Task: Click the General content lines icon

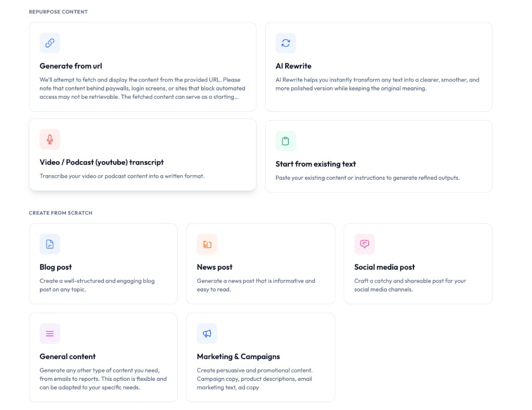Action: click(49, 333)
